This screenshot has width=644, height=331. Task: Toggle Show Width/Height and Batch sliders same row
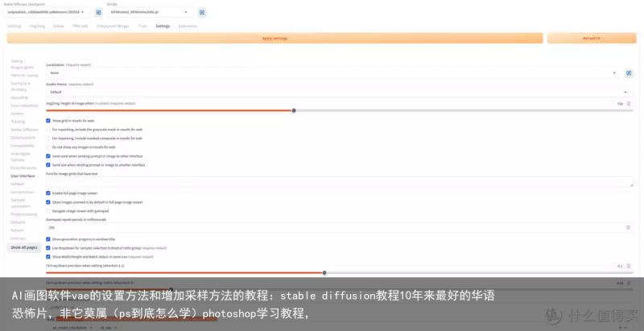[48, 257]
